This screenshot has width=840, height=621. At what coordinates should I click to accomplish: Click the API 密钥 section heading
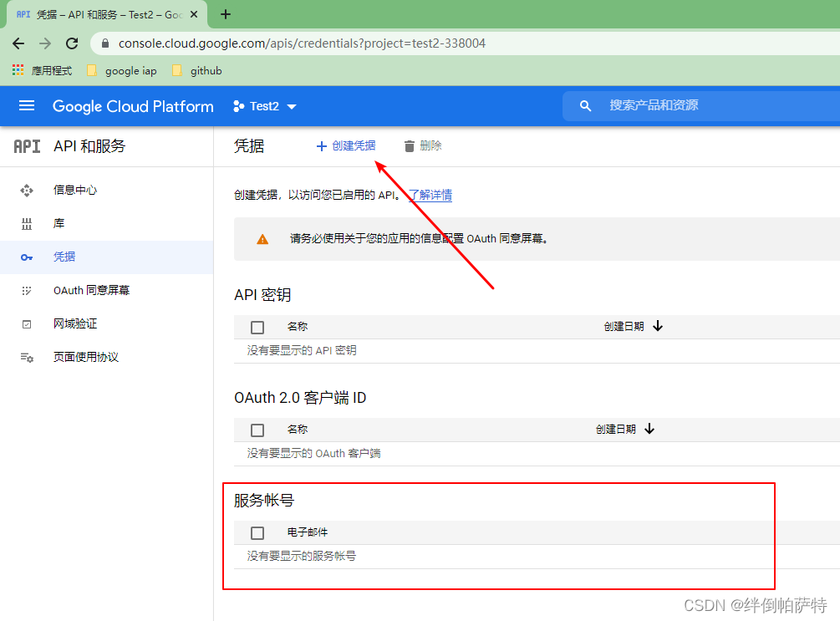click(x=262, y=295)
